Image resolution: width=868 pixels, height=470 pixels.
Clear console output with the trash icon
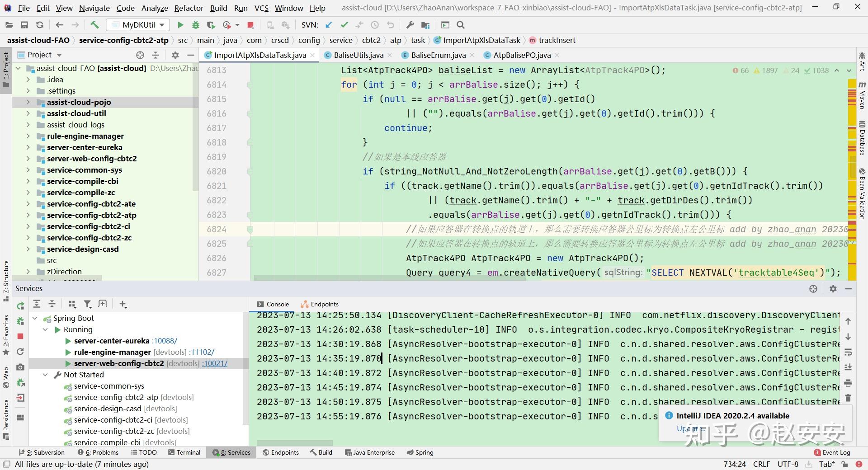848,398
